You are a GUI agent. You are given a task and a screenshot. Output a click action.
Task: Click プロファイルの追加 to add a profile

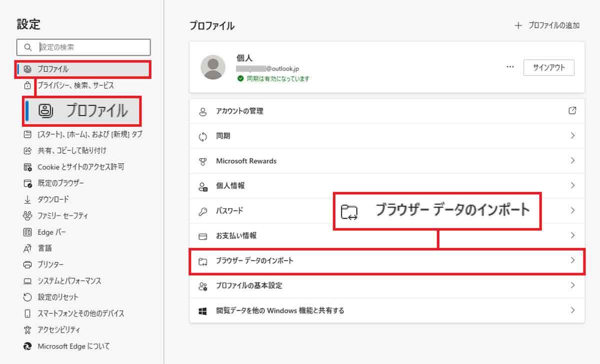click(x=547, y=25)
